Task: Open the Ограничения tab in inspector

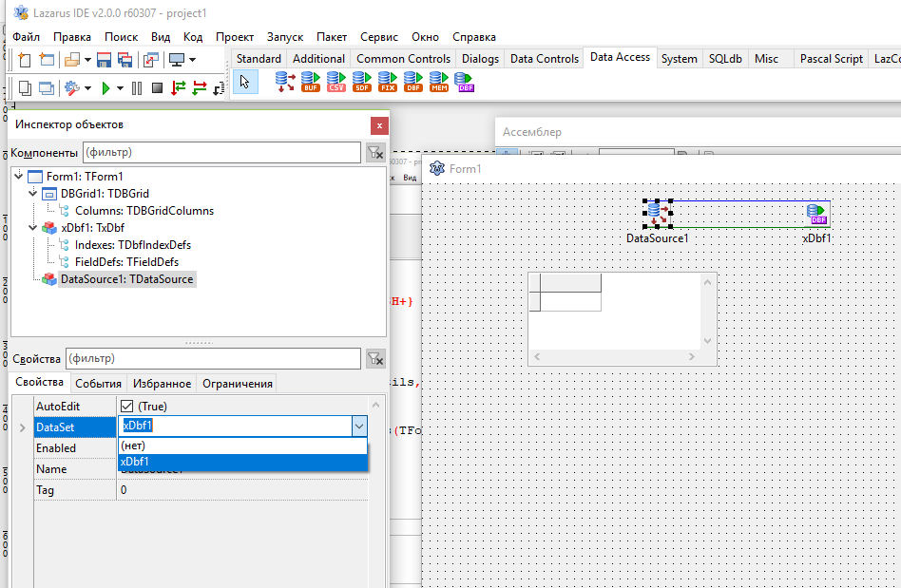Action: 238,384
